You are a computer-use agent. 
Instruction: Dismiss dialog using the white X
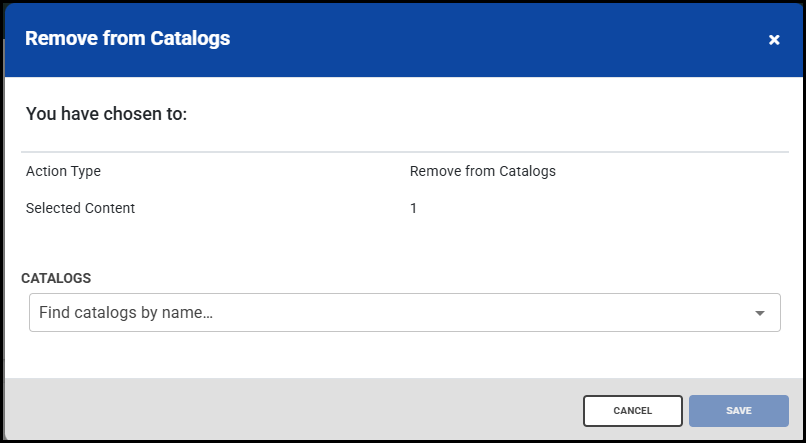pos(773,40)
